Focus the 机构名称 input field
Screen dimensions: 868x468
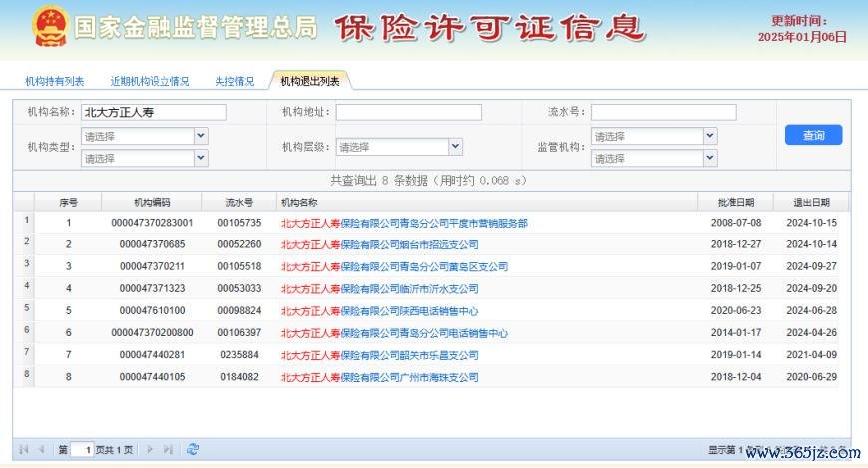(x=154, y=112)
